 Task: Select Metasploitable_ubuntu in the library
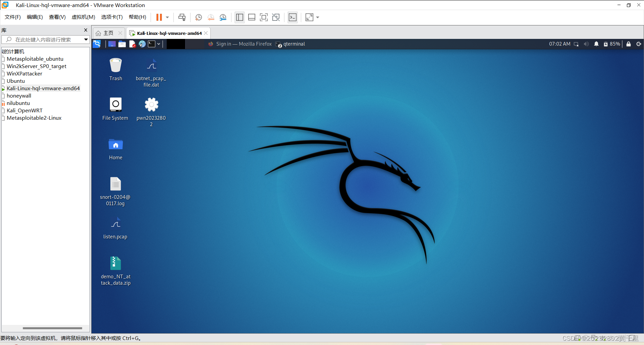pos(35,59)
